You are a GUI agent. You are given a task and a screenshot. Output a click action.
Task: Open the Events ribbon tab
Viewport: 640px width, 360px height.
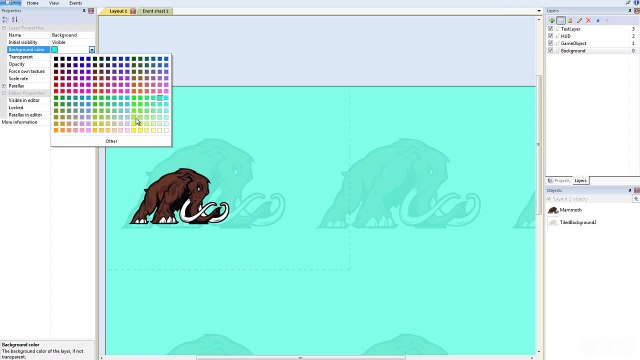click(x=76, y=3)
